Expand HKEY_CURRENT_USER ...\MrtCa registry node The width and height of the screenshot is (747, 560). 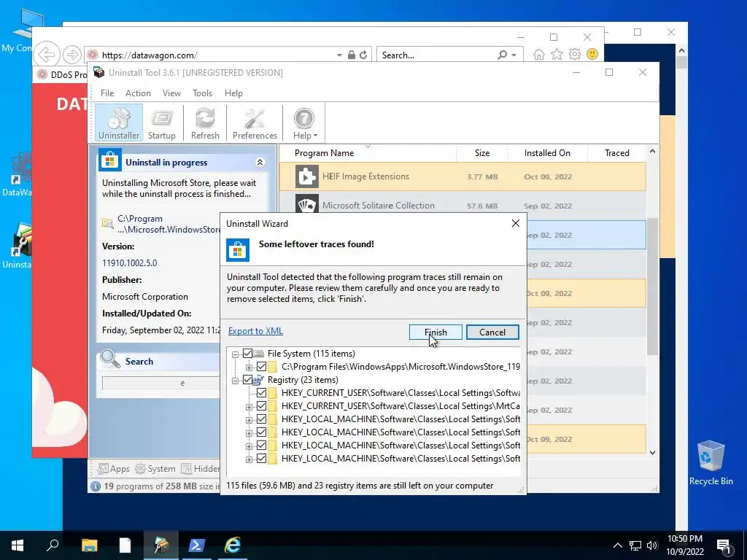pos(249,407)
